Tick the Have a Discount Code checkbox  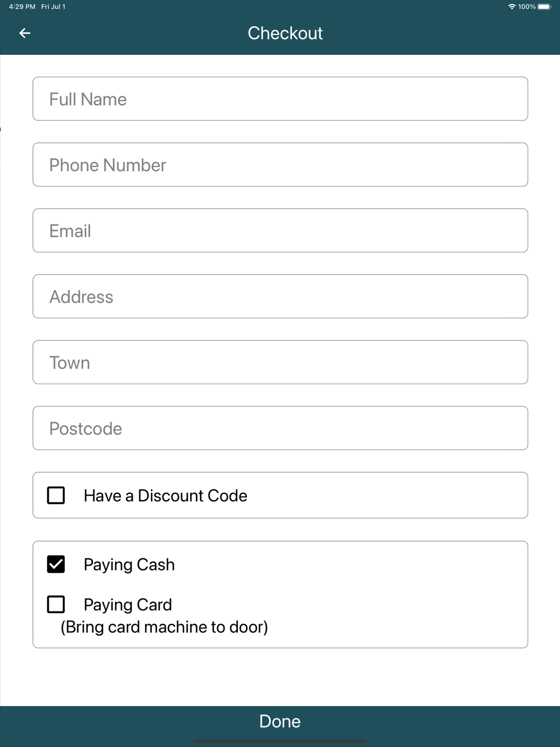[x=56, y=495]
